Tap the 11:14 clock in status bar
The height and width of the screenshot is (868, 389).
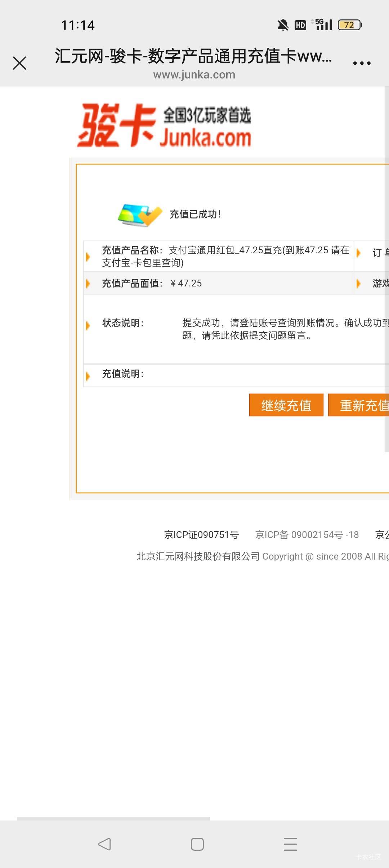(x=78, y=25)
